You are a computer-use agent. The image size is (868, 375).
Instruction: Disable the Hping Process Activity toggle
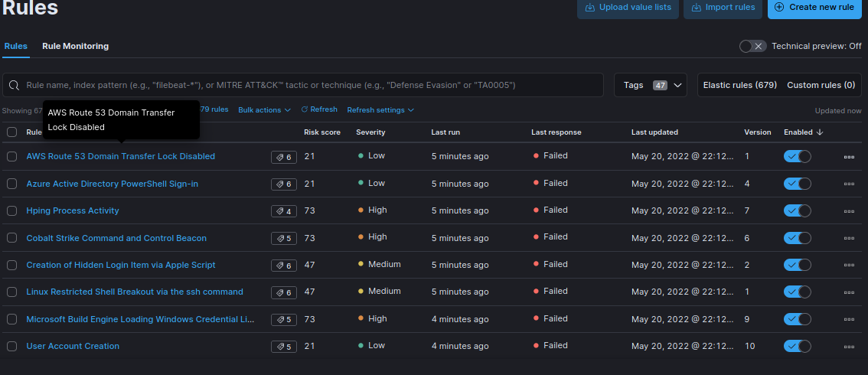point(797,210)
